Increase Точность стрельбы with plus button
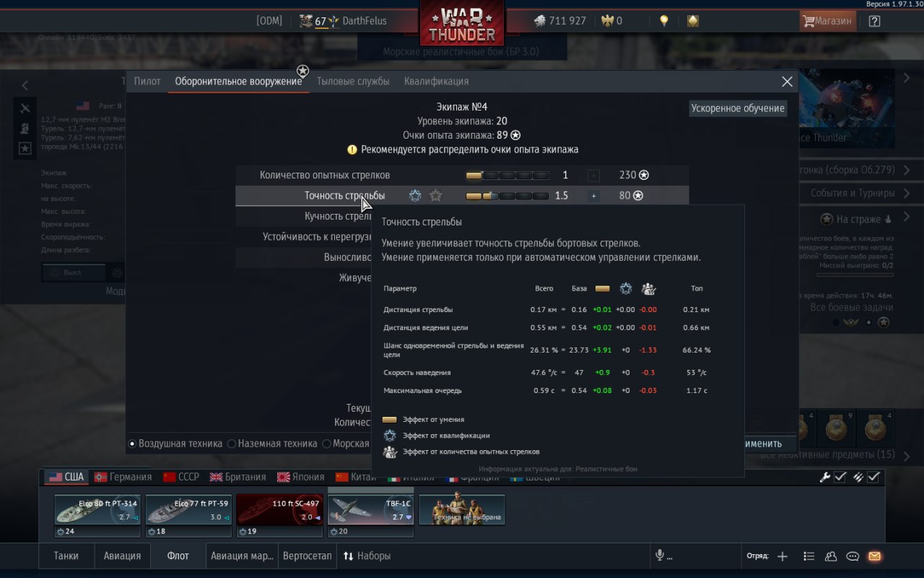 593,196
